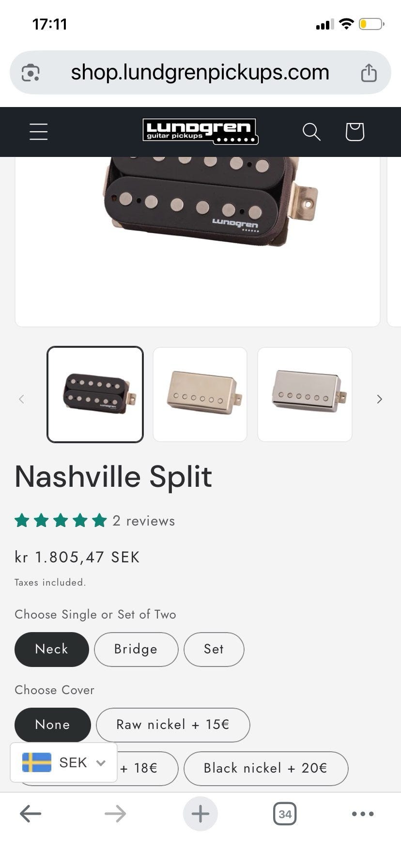Go back with browser back arrow
Image resolution: width=401 pixels, height=868 pixels.
tap(31, 814)
